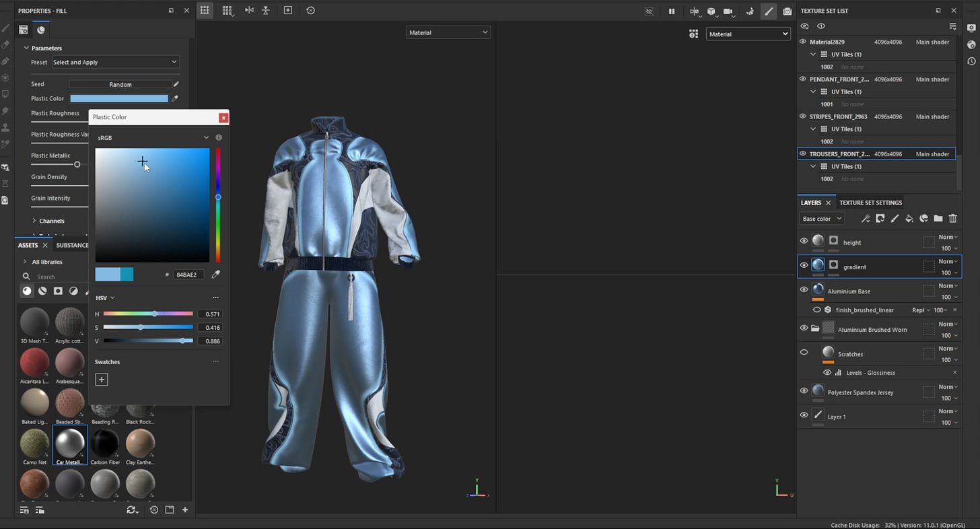The height and width of the screenshot is (529, 980).
Task: Pause the viewport engine computation
Action: pos(671,11)
